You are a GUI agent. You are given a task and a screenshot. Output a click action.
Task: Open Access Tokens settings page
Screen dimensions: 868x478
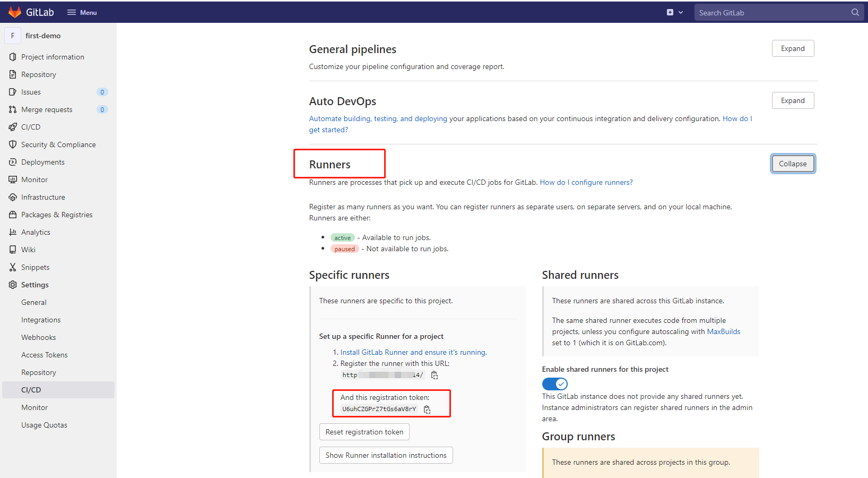(x=45, y=355)
